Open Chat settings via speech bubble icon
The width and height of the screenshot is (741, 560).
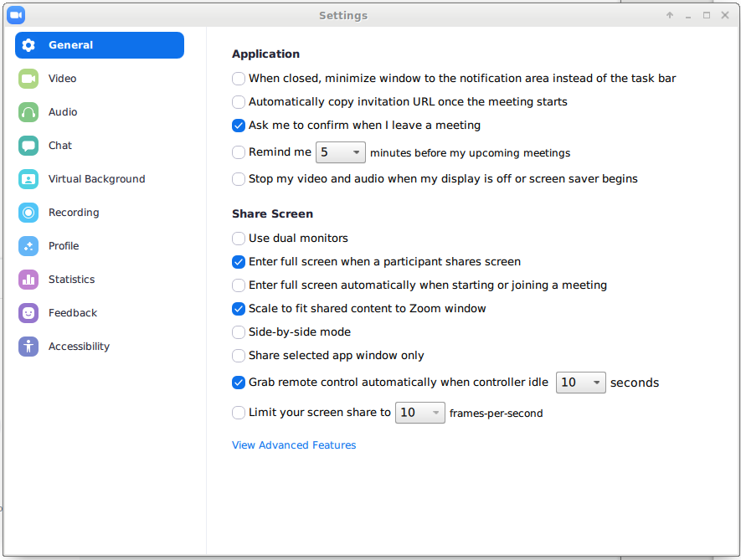(28, 146)
